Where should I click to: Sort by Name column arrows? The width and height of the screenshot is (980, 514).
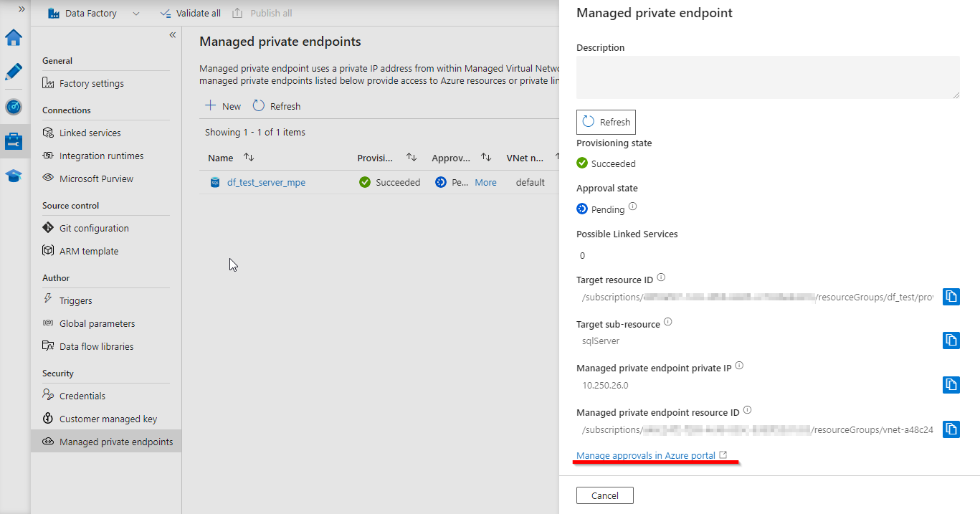[x=249, y=158]
